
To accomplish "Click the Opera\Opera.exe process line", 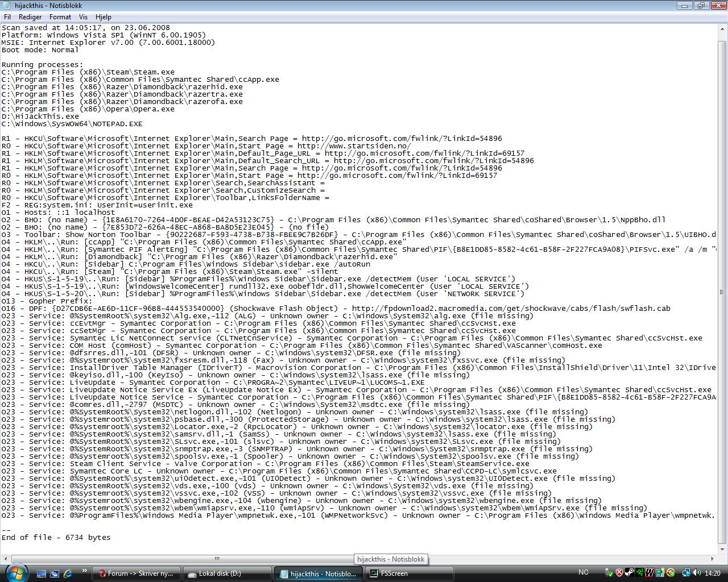I will [x=88, y=109].
